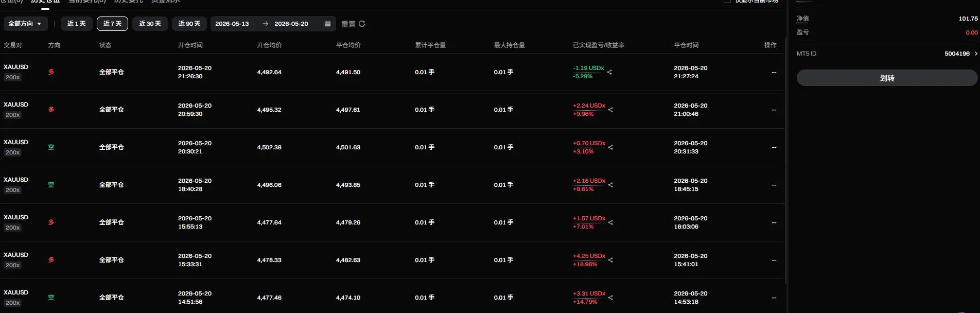The width and height of the screenshot is (980, 313).
Task: Share the +1.57 USDx profit trade
Action: tap(610, 222)
